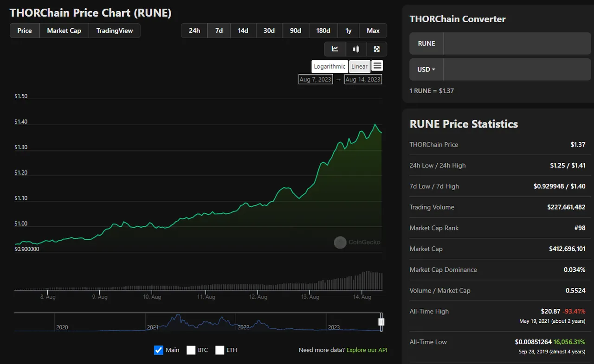Click 2020 area in range navigator

[x=62, y=327]
